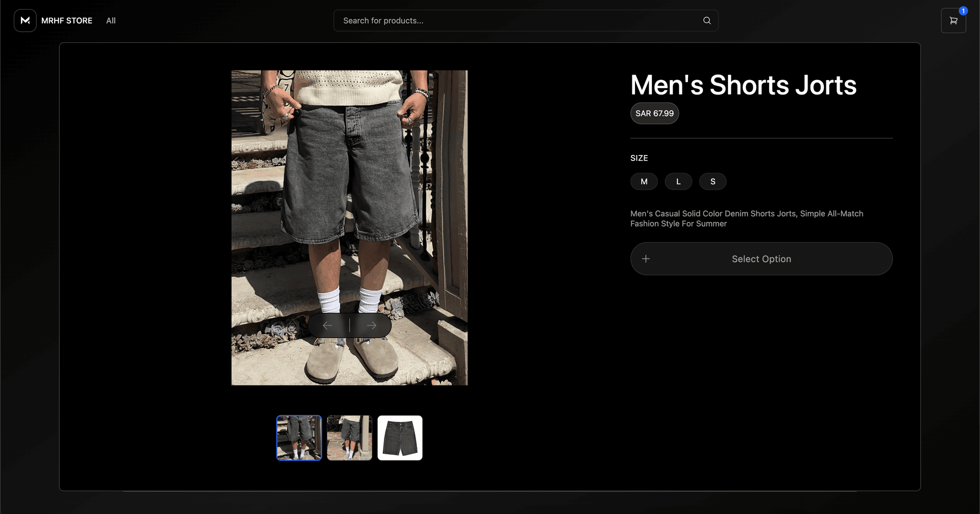
Task: Select size L
Action: tap(678, 181)
